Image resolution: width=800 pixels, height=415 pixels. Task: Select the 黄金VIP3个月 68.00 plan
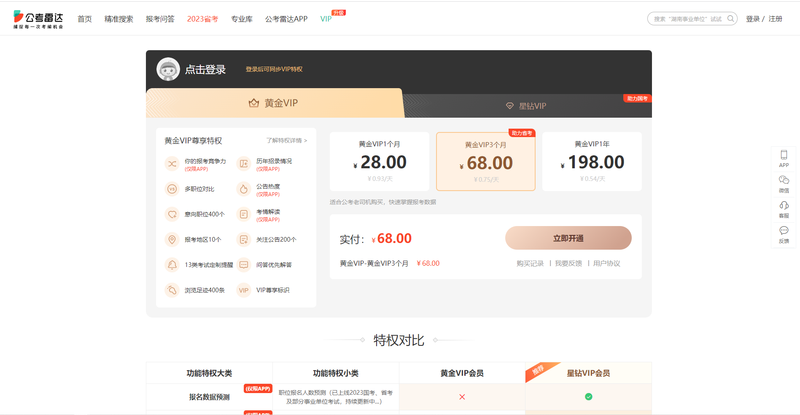[x=486, y=161]
